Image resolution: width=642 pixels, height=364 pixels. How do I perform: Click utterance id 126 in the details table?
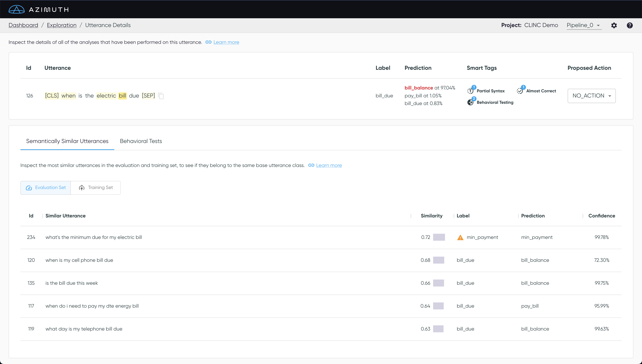click(x=30, y=96)
